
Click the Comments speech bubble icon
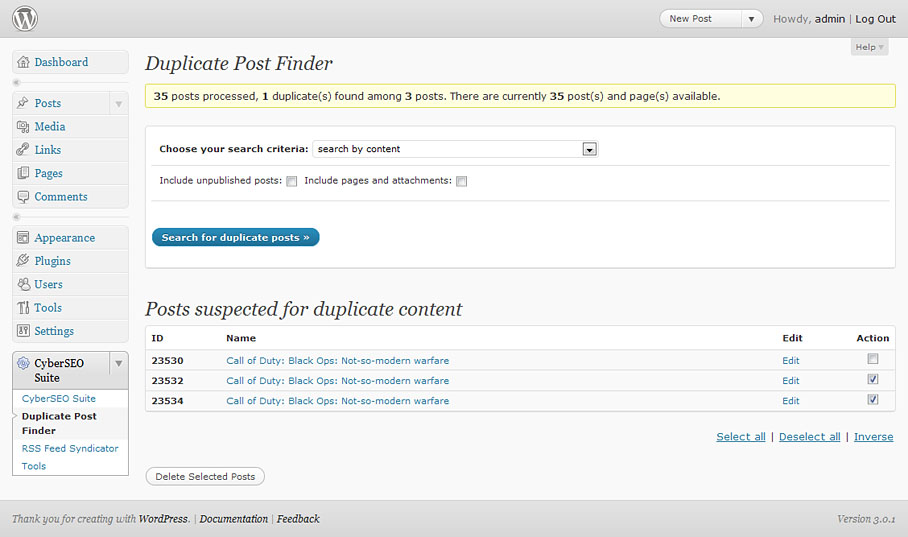pyautogui.click(x=23, y=197)
